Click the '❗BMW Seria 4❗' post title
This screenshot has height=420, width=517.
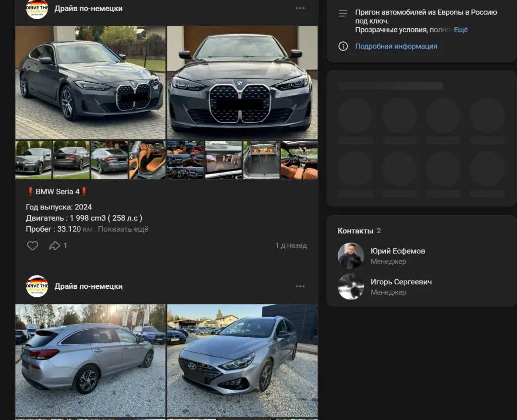57,191
